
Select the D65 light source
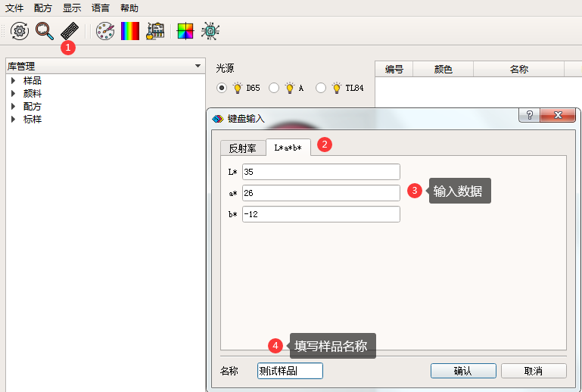[222, 88]
